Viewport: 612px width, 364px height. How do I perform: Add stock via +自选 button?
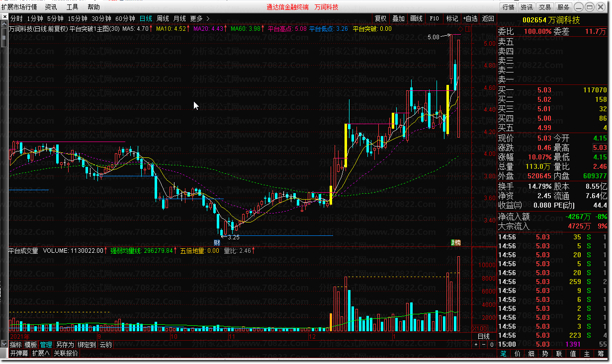coord(470,19)
